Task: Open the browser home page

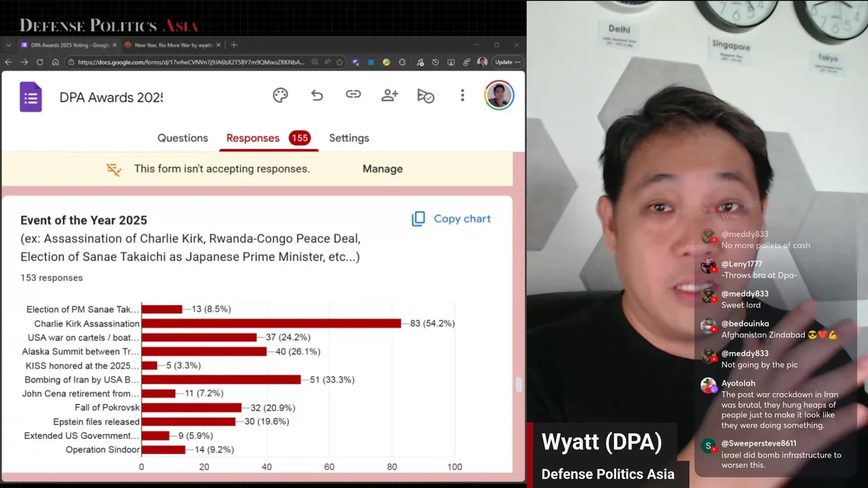Action: point(56,62)
